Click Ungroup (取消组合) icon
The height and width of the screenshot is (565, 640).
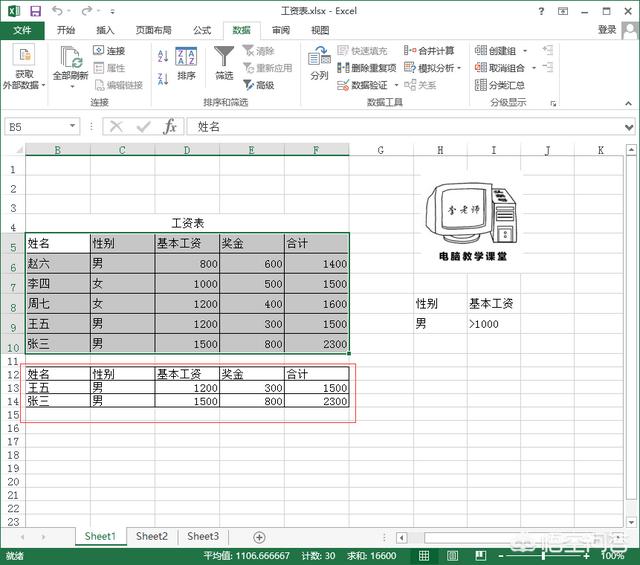click(x=481, y=68)
